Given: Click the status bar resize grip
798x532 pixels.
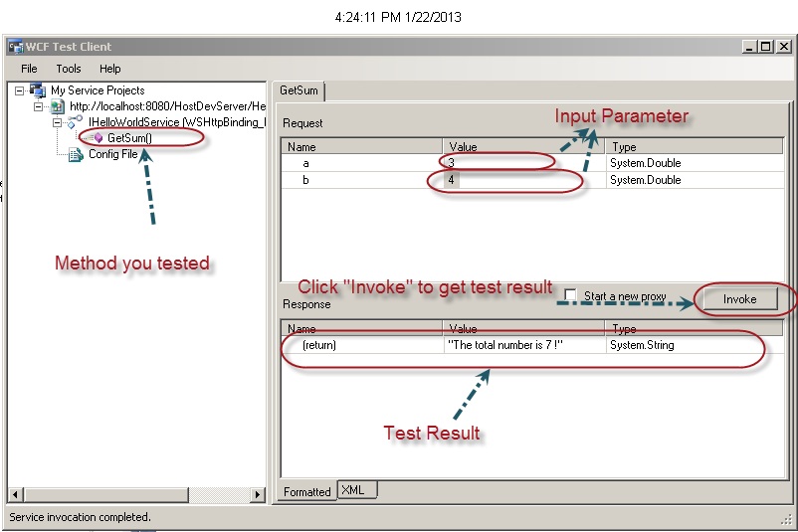Looking at the screenshot, I should pos(786,519).
